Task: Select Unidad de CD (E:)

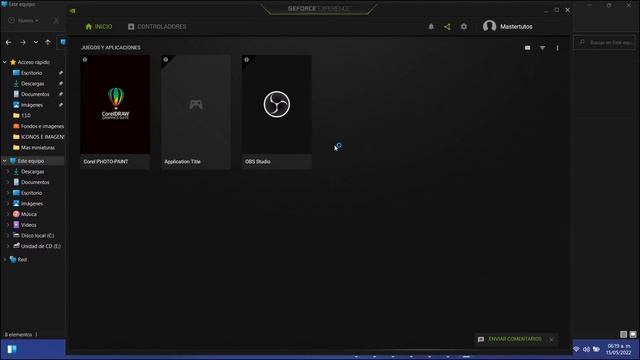Action: (x=40, y=246)
